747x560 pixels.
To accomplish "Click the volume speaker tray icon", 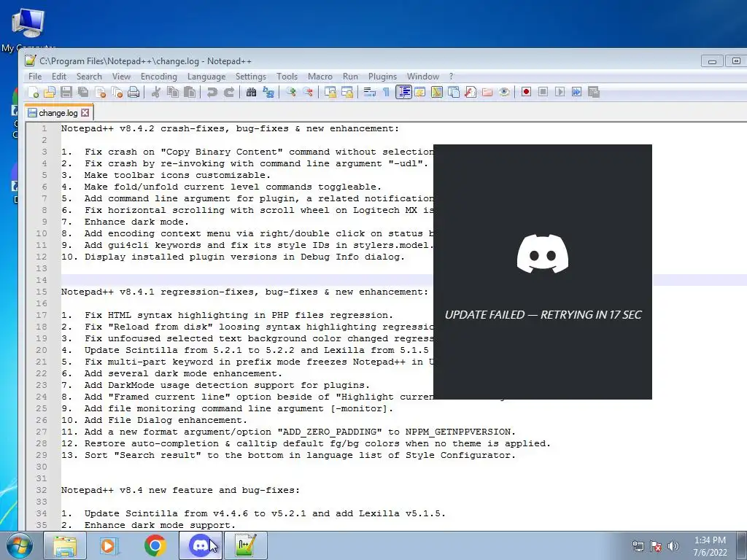I will [673, 546].
